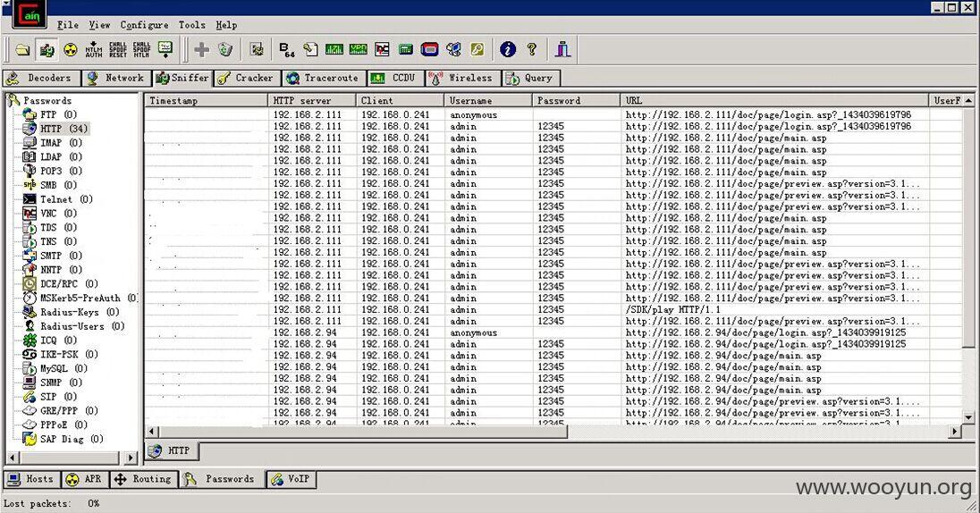Sort by the Timestamp column header

207,101
